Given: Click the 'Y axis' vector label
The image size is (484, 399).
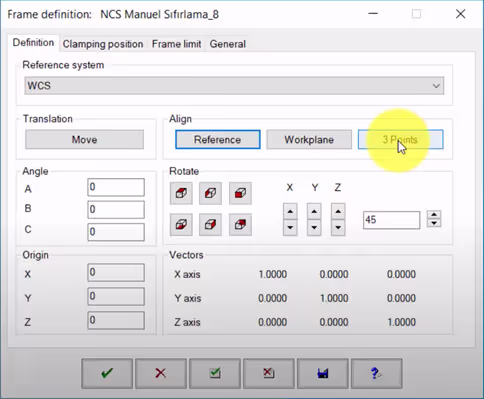Looking at the screenshot, I should [x=188, y=298].
